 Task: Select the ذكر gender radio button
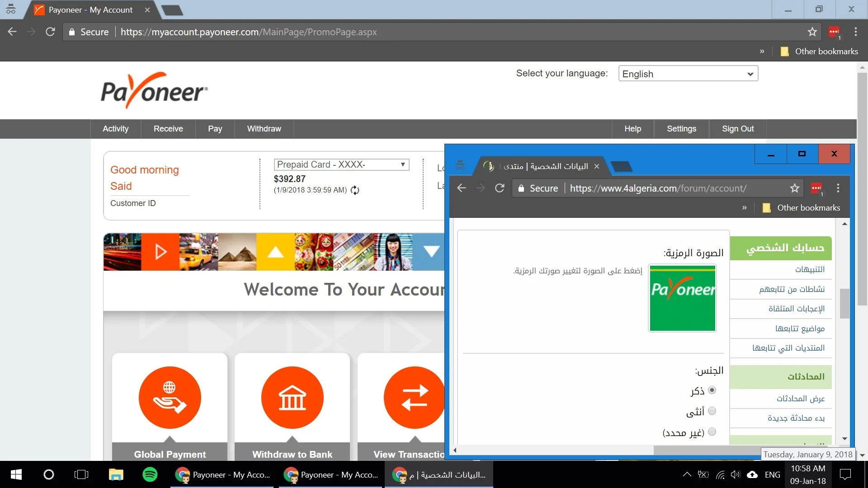pyautogui.click(x=712, y=390)
